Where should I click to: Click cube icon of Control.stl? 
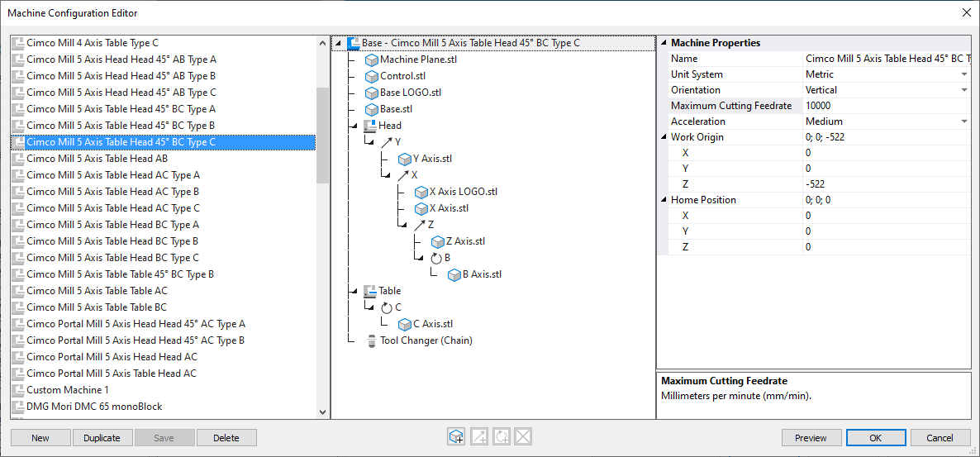[372, 76]
